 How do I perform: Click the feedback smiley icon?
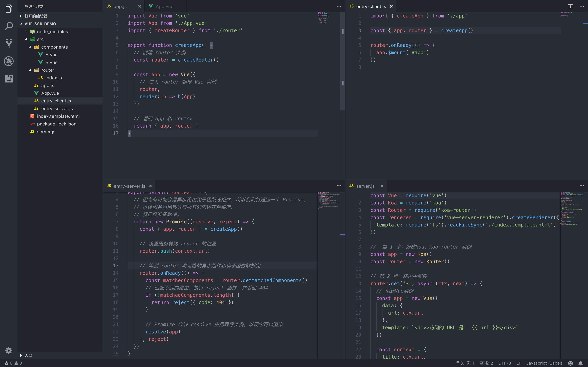click(570, 363)
